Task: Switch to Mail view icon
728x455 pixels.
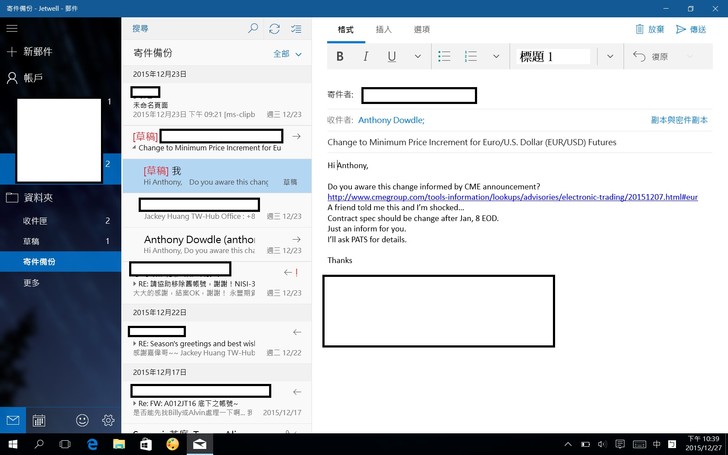Action: (x=13, y=420)
